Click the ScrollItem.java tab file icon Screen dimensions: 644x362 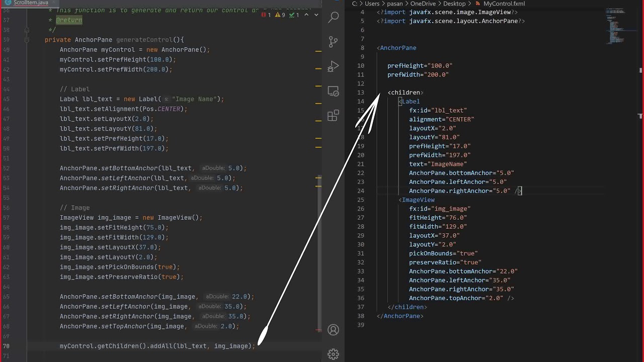pos(8,3)
